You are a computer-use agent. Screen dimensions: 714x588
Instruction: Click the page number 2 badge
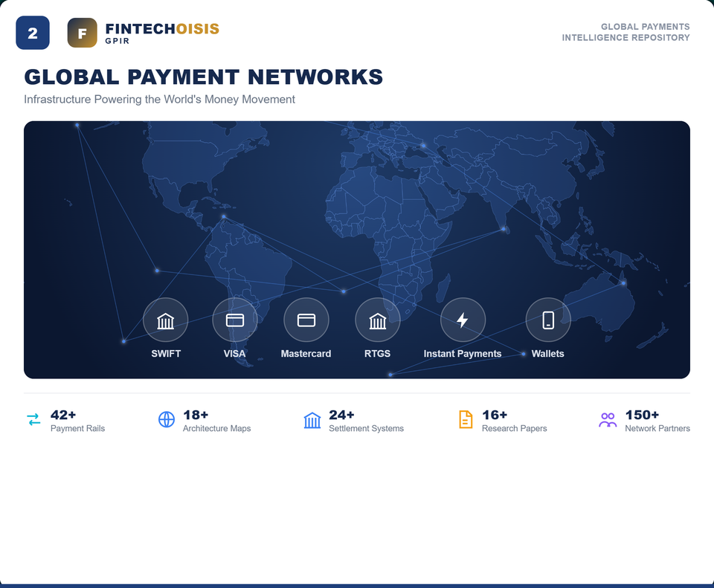coord(32,33)
